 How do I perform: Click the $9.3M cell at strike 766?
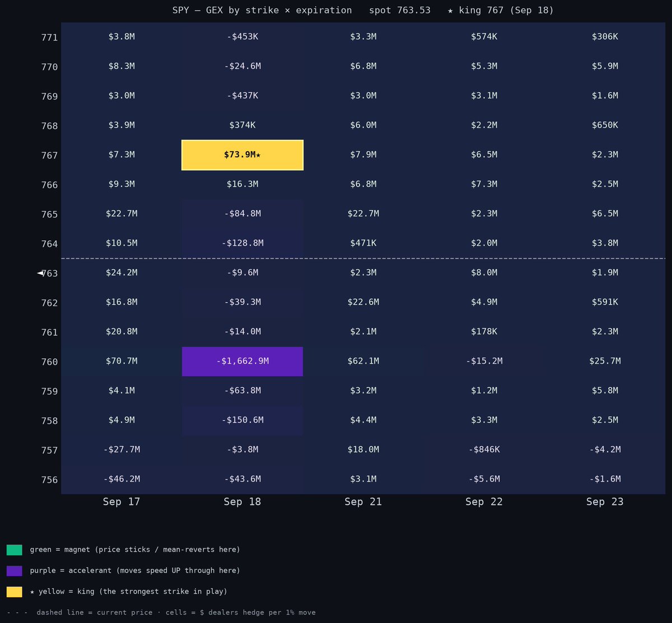[122, 185]
